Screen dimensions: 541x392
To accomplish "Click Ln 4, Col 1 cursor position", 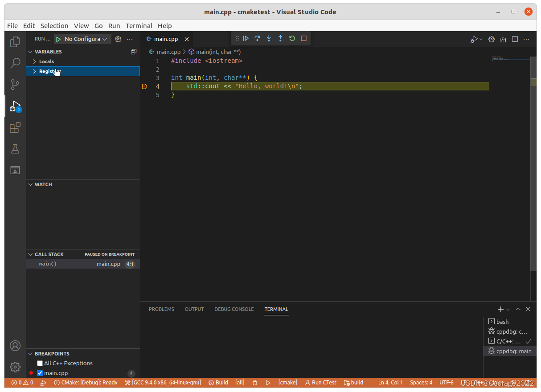I will (x=390, y=383).
